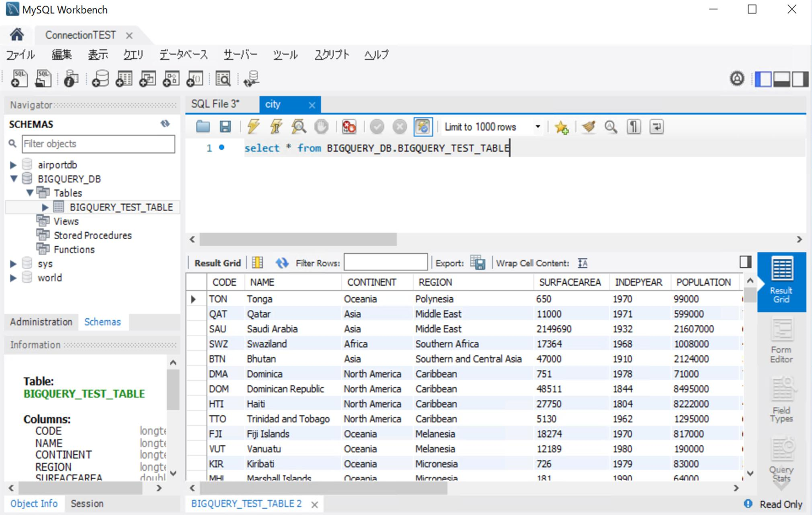The image size is (812, 515).
Task: Expand the world schema
Action: 13,278
